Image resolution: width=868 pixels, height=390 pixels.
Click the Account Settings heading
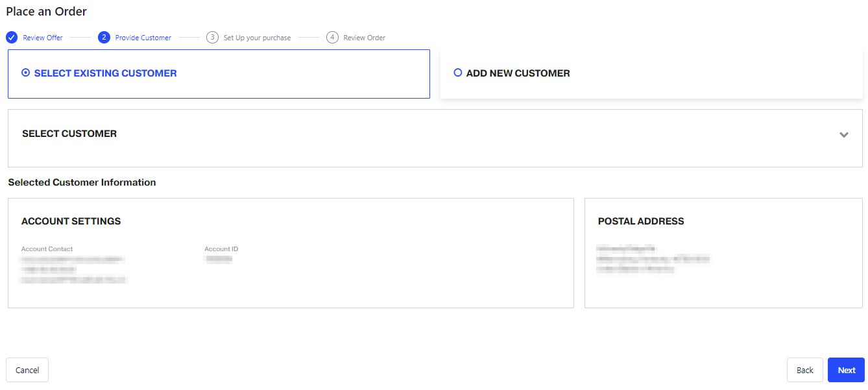(x=71, y=221)
